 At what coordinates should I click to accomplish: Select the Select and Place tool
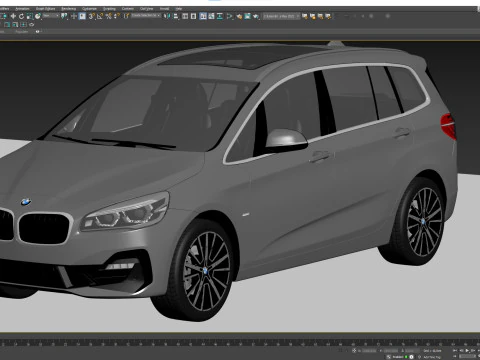38,16
